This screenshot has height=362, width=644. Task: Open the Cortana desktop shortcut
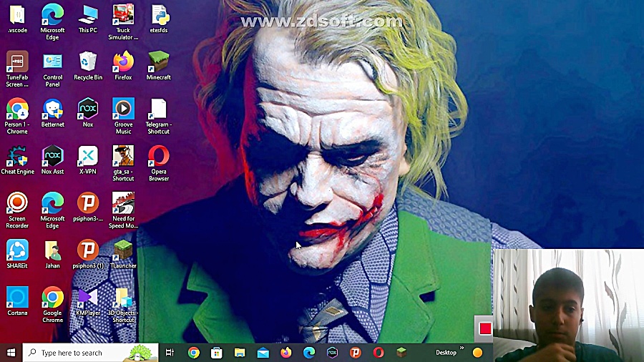(x=17, y=302)
